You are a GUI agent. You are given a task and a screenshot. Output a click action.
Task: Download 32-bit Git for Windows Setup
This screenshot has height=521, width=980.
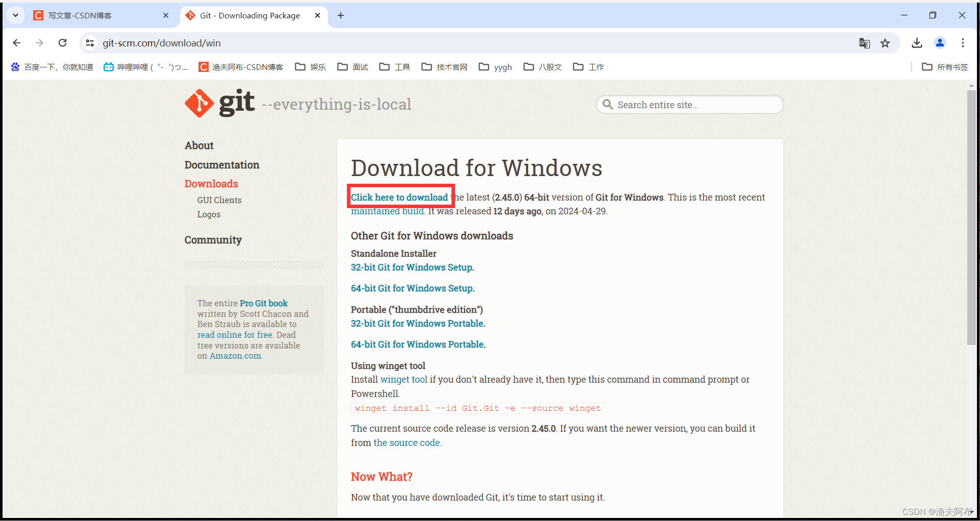coord(412,267)
